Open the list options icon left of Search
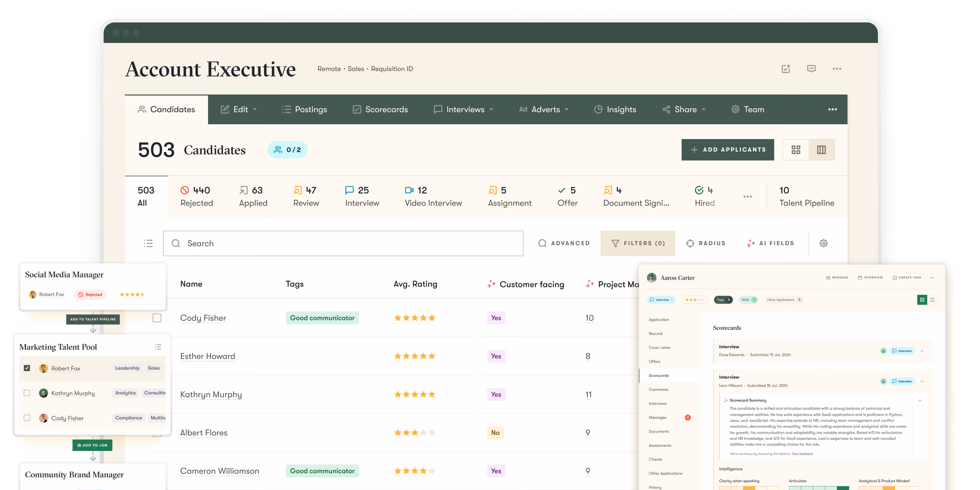Screen dimensions: 980x490 click(x=148, y=243)
